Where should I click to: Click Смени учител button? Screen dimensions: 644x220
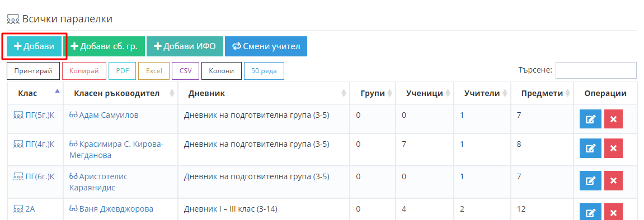(266, 46)
